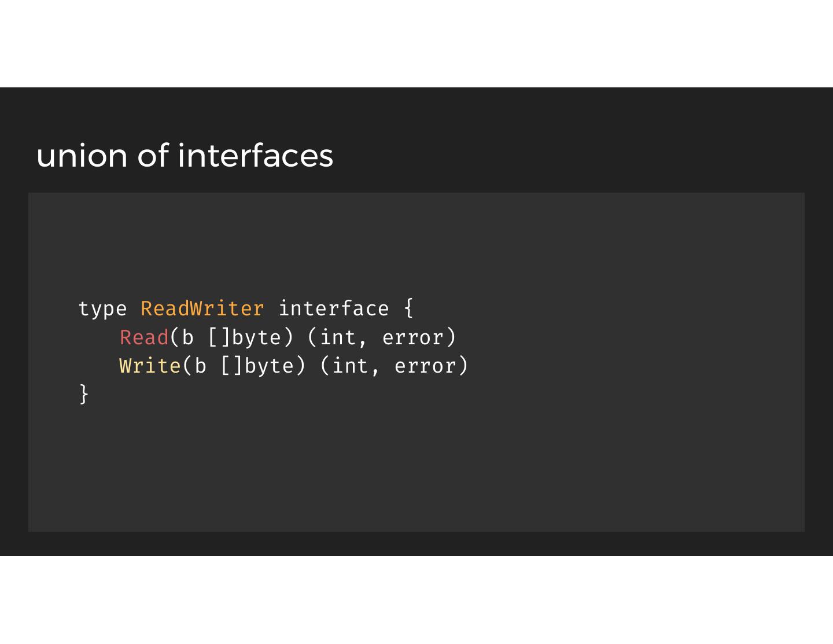The height and width of the screenshot is (644, 833).
Task: Click the opening curly brace after interface
Action: pos(409,308)
